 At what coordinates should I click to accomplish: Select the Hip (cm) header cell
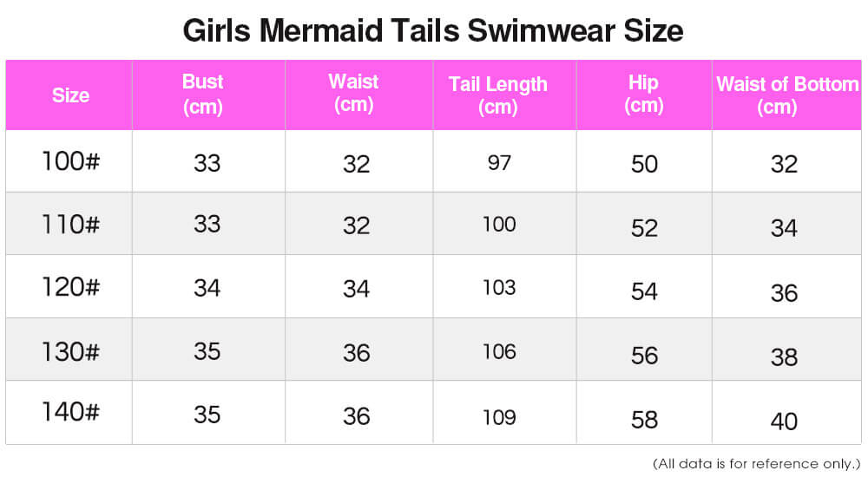coord(643,94)
